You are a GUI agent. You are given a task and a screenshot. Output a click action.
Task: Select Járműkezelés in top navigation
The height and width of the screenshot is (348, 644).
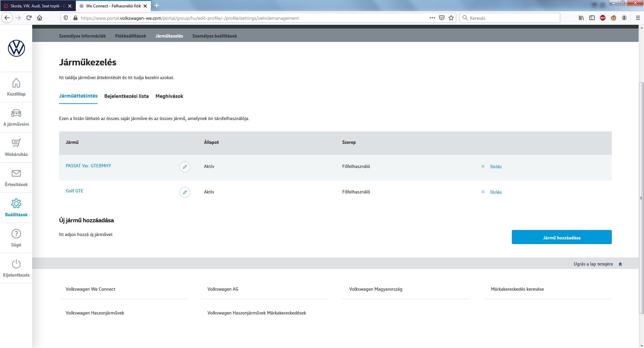pos(169,36)
